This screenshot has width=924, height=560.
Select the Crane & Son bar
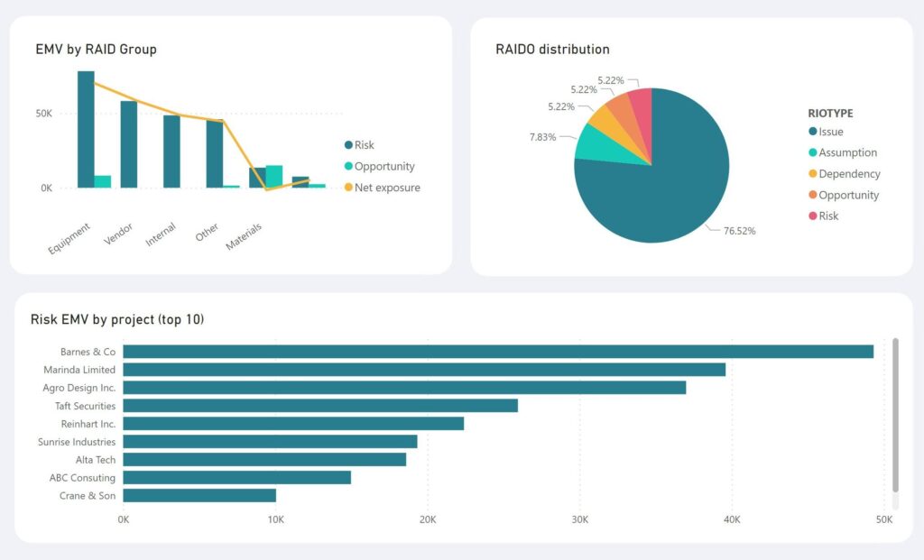199,496
